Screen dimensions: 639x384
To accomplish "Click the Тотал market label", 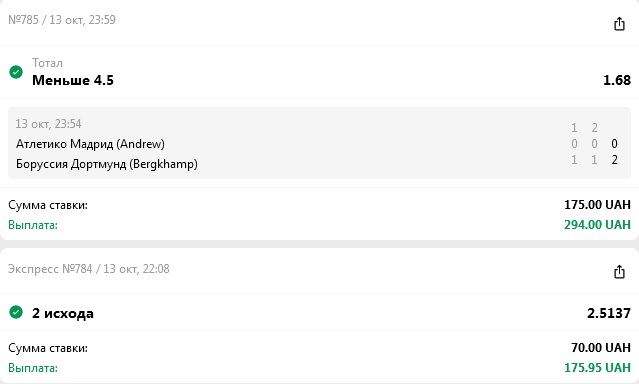I will pos(47,63).
